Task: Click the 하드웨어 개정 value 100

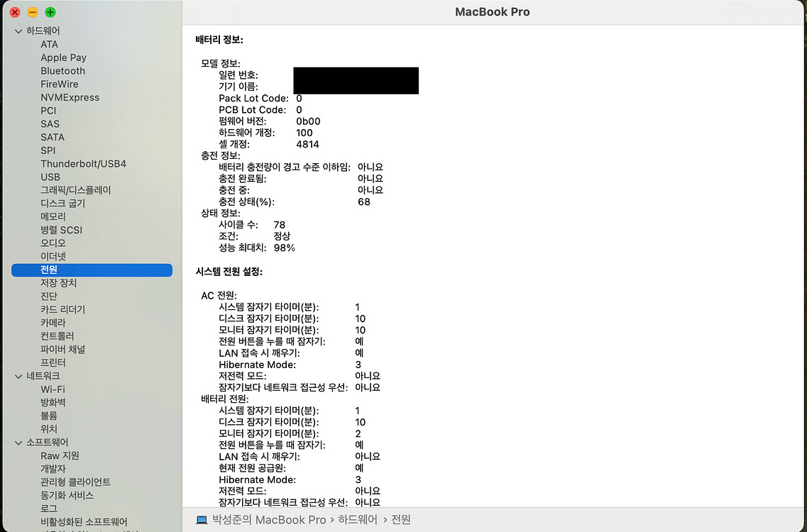Action: click(x=304, y=133)
